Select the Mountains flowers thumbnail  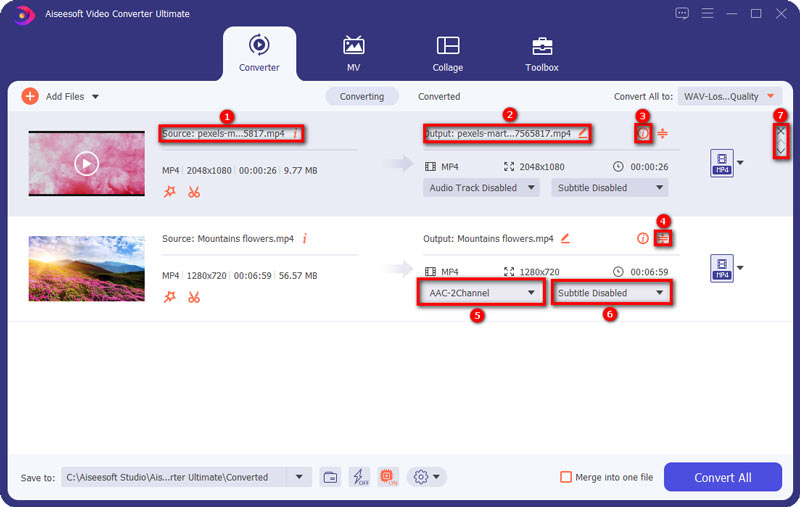[x=86, y=268]
